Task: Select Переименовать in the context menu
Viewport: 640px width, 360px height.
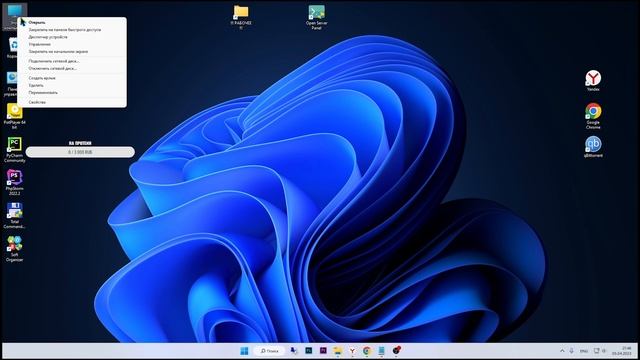Action: pyautogui.click(x=72, y=93)
